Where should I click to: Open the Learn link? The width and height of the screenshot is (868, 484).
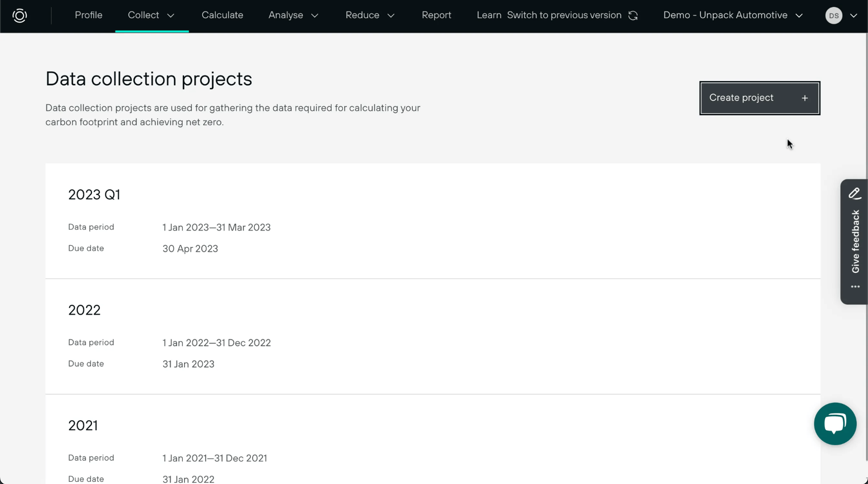tap(488, 15)
